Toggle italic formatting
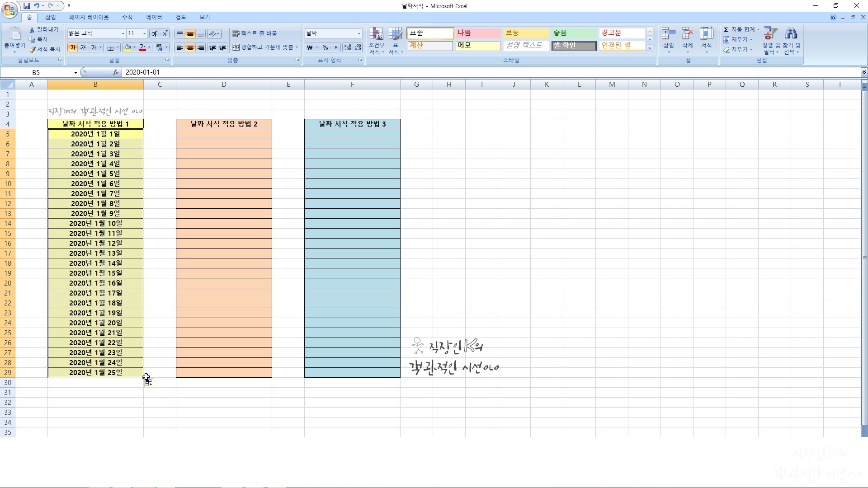The image size is (868, 488). (x=83, y=47)
